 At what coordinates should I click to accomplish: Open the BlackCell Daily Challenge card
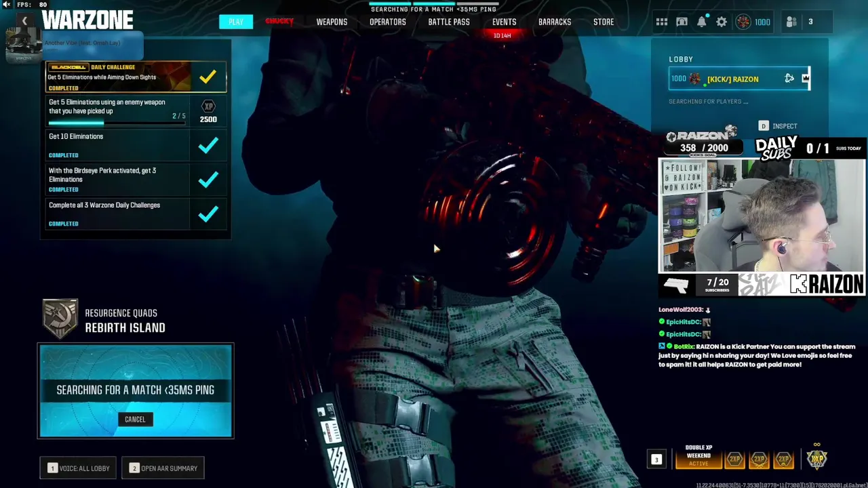pyautogui.click(x=136, y=77)
